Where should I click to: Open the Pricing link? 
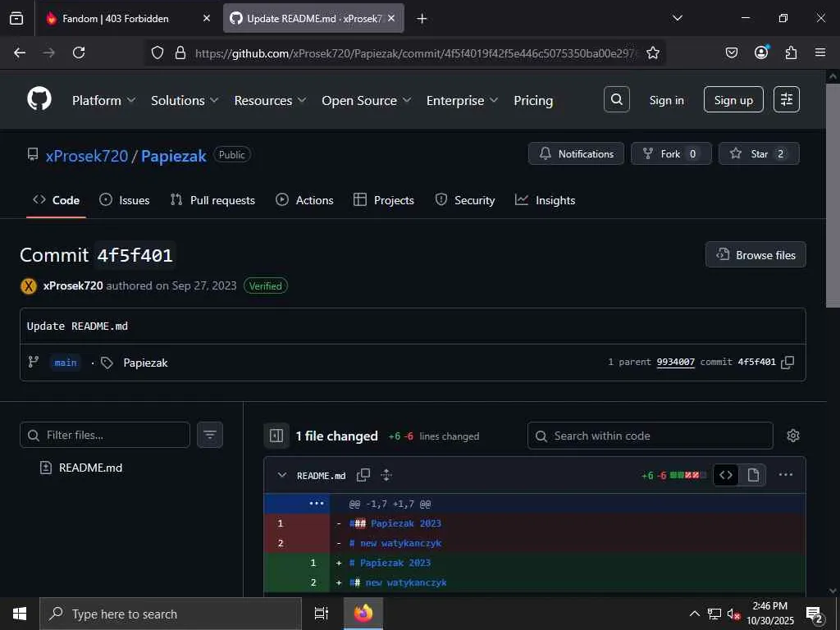click(533, 100)
